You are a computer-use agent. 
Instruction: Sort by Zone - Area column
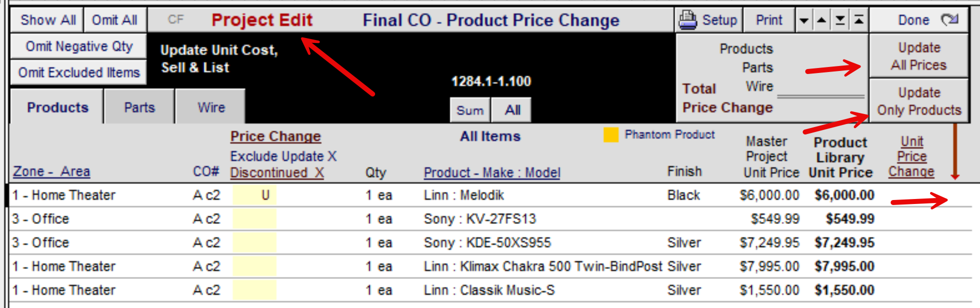[x=51, y=171]
